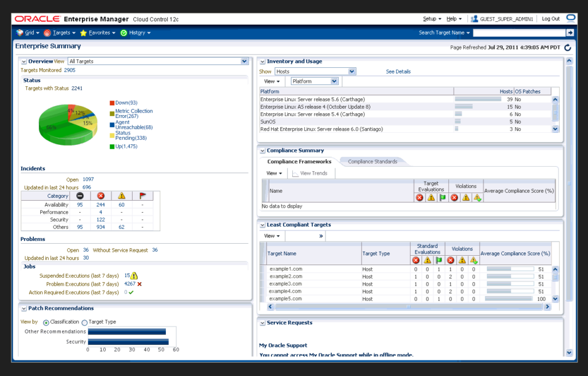The image size is (588, 376).
Task: Click the warning triangle icon in Incidents Category header
Action: pyautogui.click(x=121, y=195)
